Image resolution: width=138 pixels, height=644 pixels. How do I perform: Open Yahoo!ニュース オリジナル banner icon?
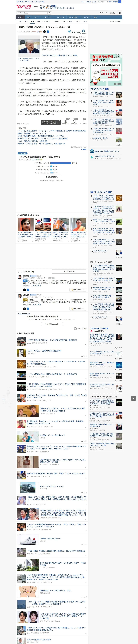tap(92, 157)
